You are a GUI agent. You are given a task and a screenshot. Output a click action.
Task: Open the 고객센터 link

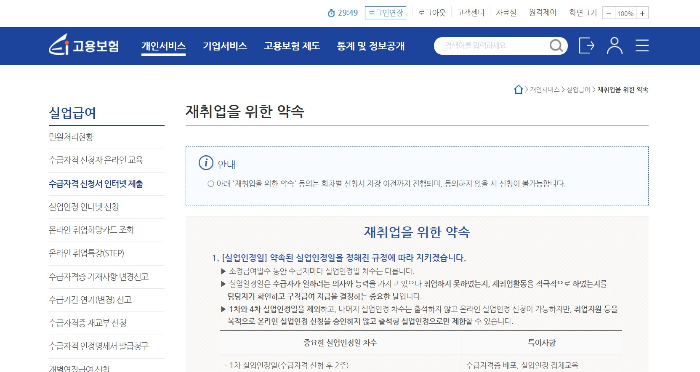[x=471, y=13]
